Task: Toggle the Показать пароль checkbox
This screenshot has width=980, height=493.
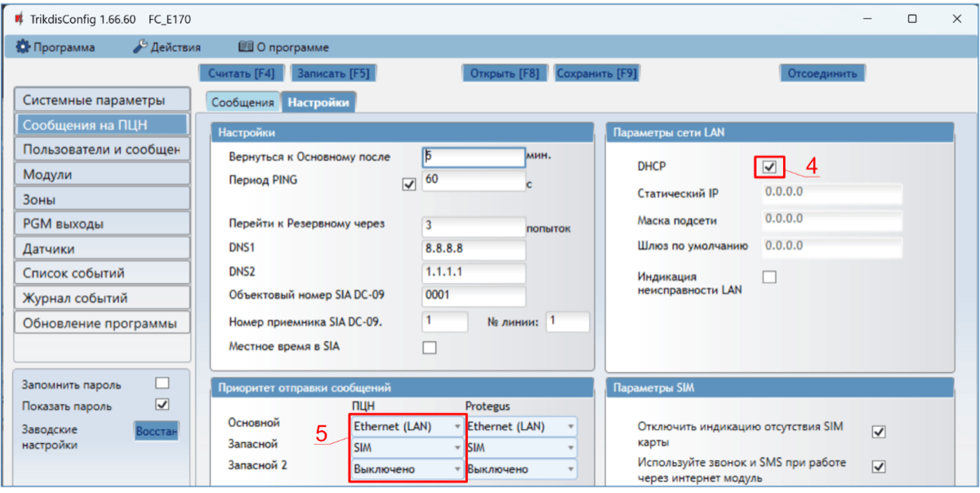Action: [162, 404]
